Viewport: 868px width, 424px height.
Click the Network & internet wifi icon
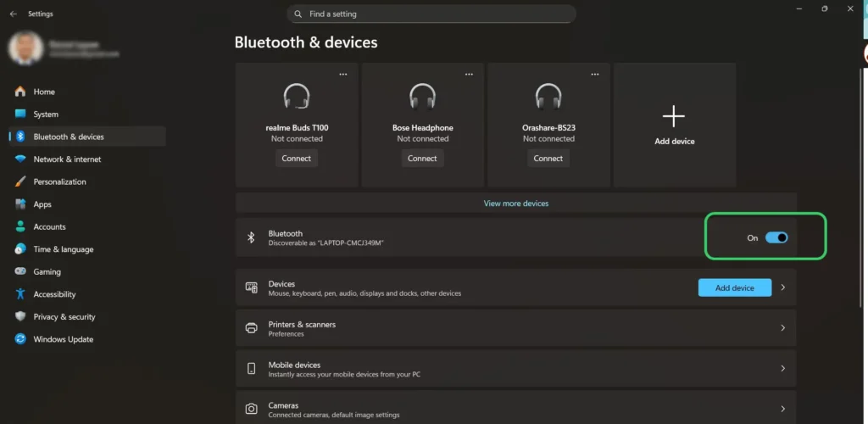(x=20, y=159)
